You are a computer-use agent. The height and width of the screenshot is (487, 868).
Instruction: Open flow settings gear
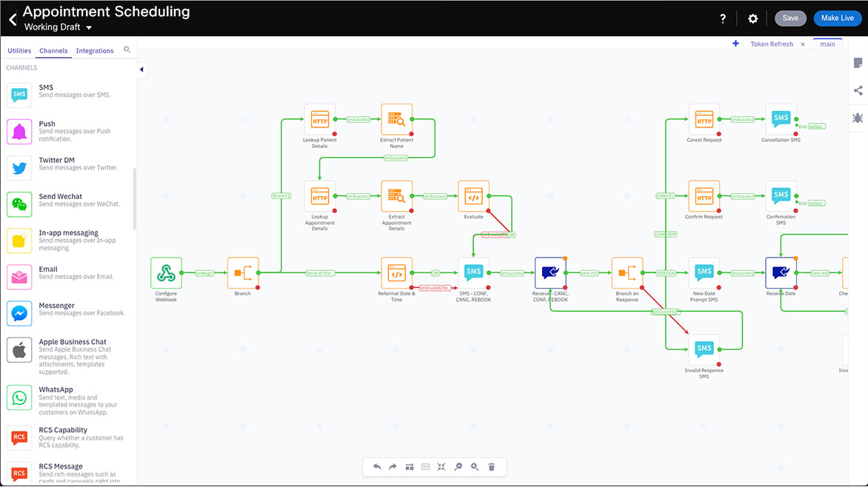coord(753,19)
